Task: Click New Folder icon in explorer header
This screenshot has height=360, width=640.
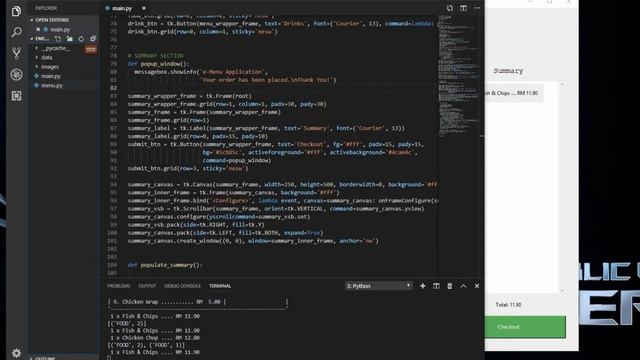Action: pos(70,39)
